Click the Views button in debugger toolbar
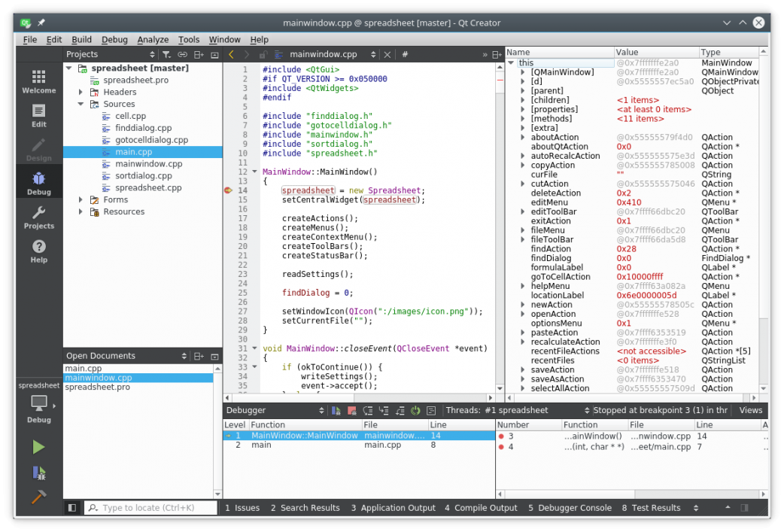The height and width of the screenshot is (532, 784). point(750,410)
